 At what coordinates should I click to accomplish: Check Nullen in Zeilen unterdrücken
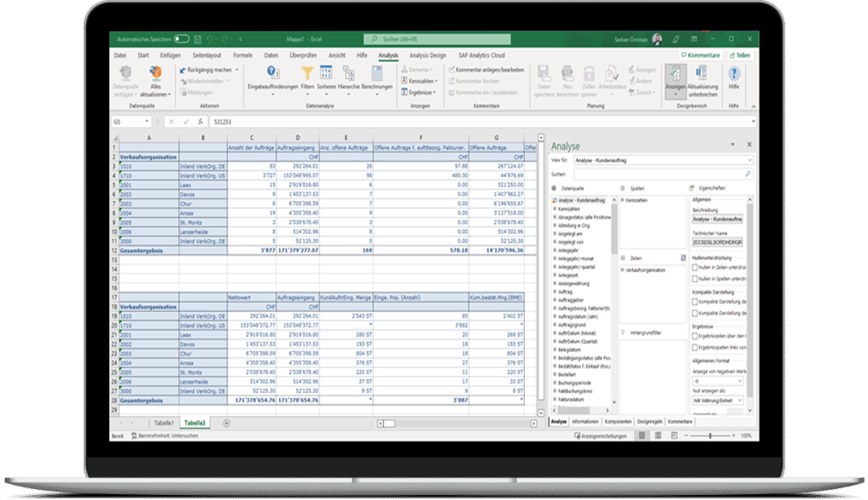(695, 268)
